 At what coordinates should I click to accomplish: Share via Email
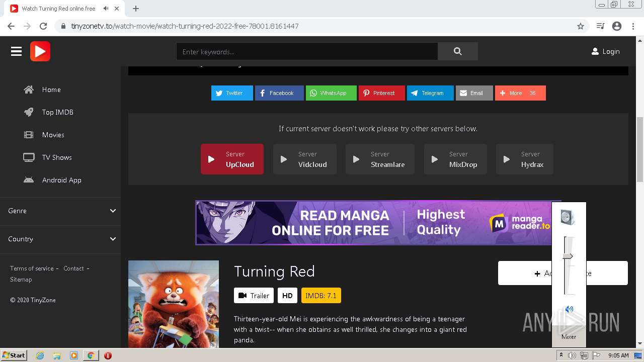click(474, 93)
